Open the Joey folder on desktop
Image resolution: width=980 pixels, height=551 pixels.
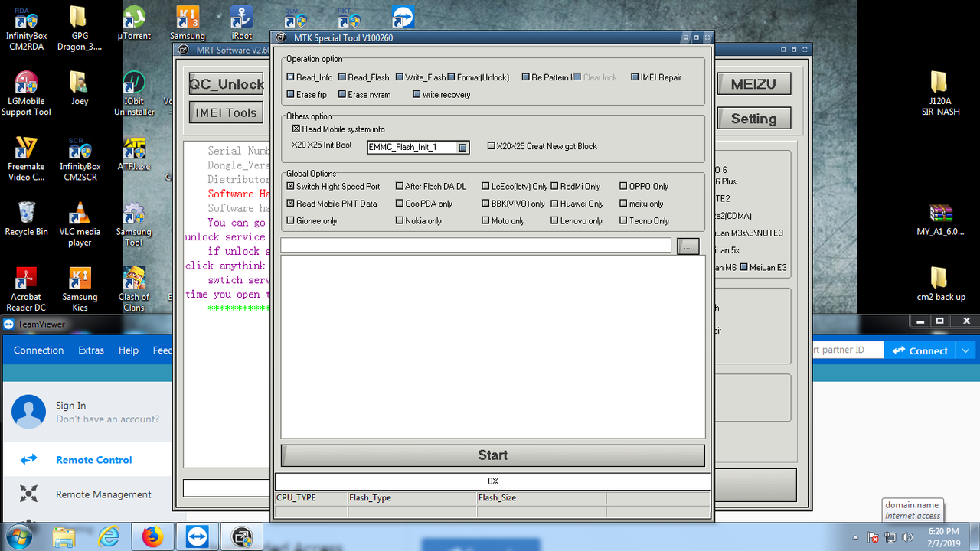80,88
